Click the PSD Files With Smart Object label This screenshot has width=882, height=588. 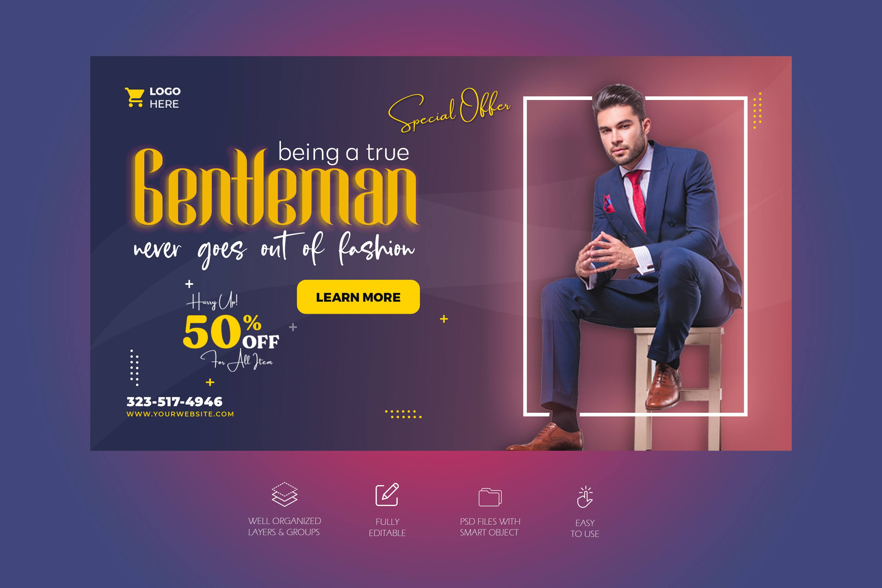coord(490,527)
